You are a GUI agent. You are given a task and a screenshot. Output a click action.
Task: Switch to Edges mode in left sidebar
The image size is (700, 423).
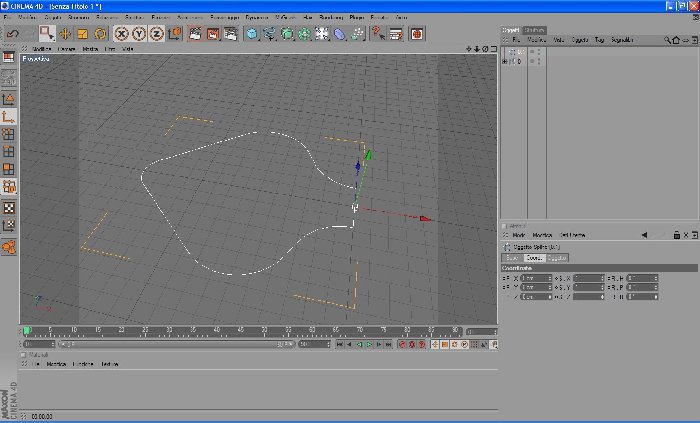[x=8, y=151]
